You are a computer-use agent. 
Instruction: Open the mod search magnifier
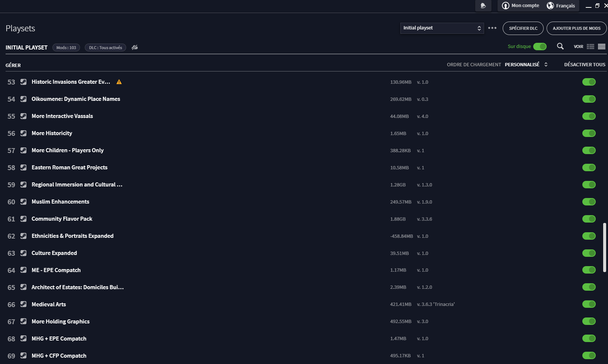560,46
